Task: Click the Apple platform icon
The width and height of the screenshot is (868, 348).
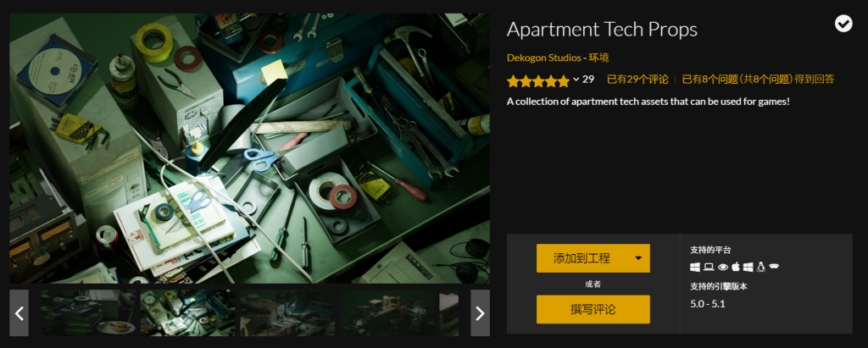Action: click(x=736, y=268)
